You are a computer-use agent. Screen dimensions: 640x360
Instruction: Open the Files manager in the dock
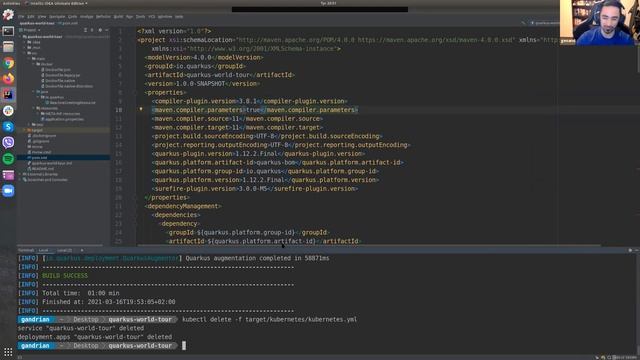[x=8, y=47]
